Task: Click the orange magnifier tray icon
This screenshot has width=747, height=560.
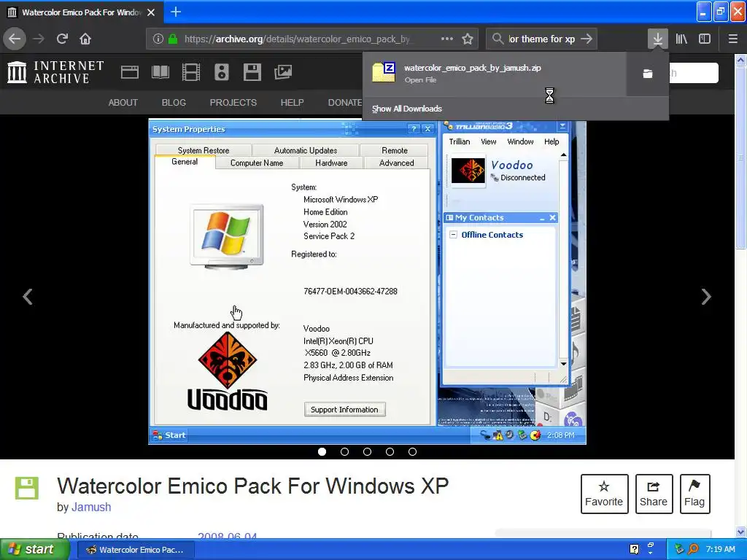Action: [693, 550]
